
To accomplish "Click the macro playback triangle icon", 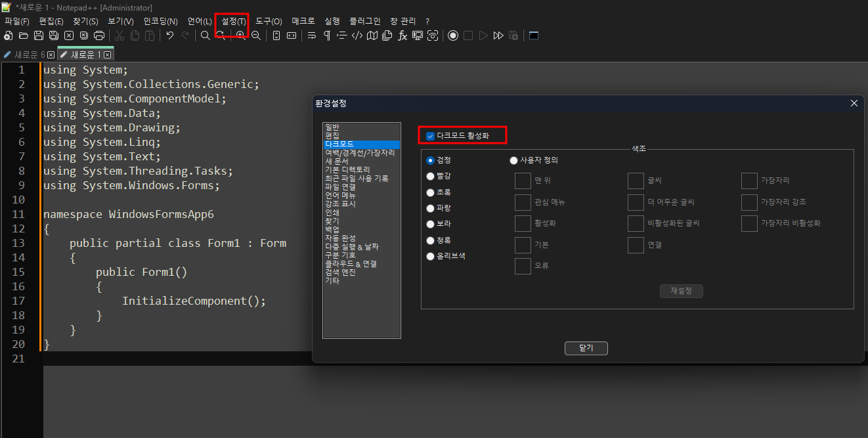I will [x=483, y=35].
